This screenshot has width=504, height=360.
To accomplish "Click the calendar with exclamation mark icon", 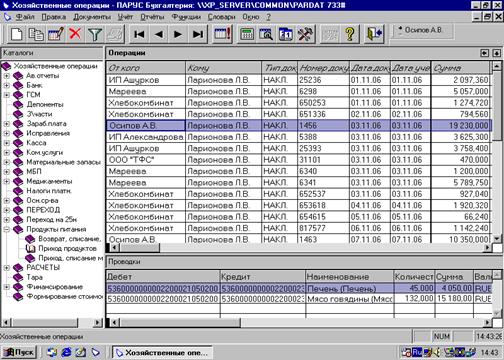I will [222, 34].
